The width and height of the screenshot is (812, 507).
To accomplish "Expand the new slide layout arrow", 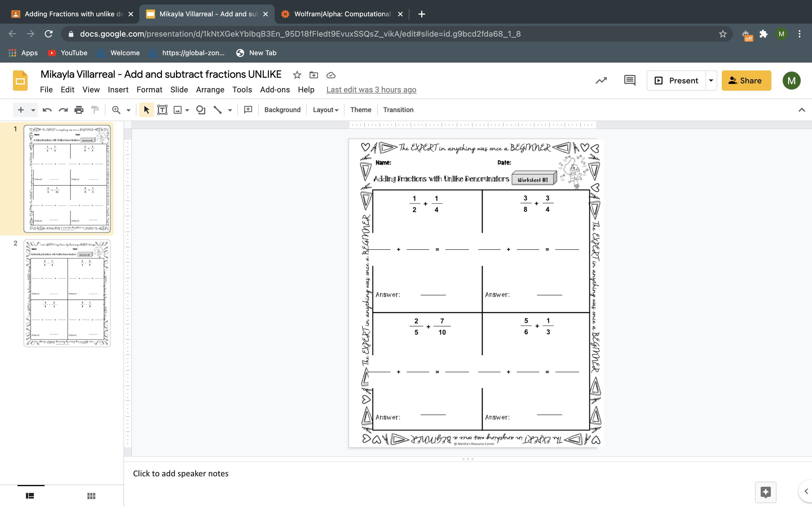I will 33,110.
